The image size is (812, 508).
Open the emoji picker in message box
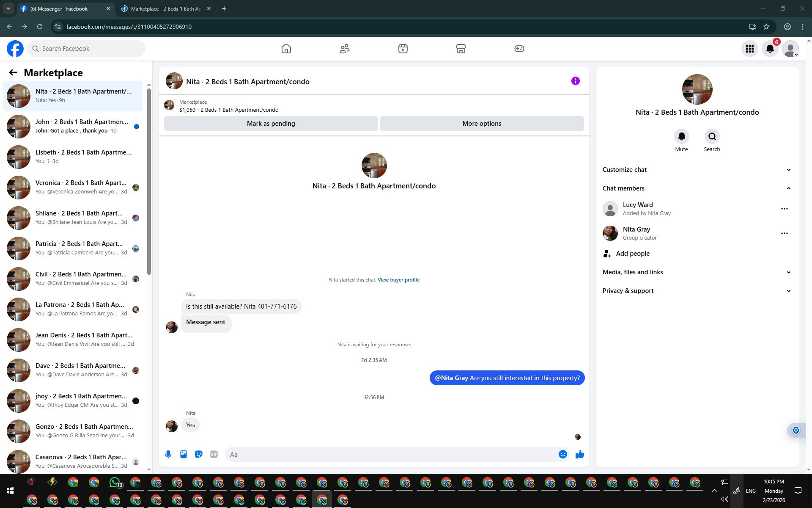(562, 454)
